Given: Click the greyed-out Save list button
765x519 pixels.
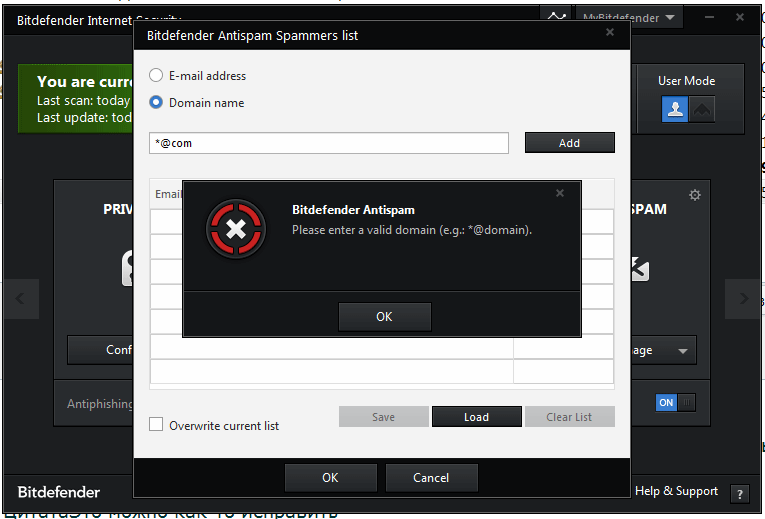Looking at the screenshot, I should pos(383,417).
